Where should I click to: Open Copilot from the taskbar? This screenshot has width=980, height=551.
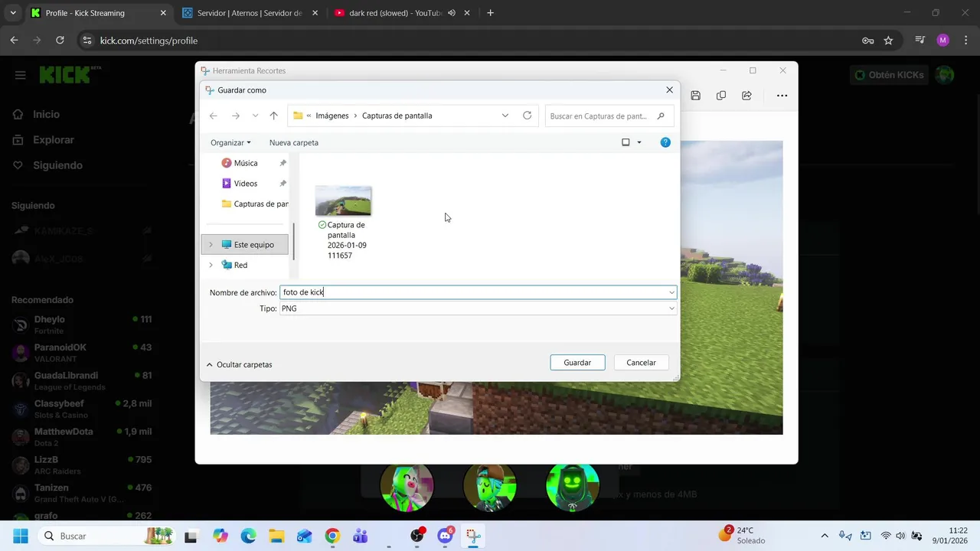pyautogui.click(x=220, y=536)
